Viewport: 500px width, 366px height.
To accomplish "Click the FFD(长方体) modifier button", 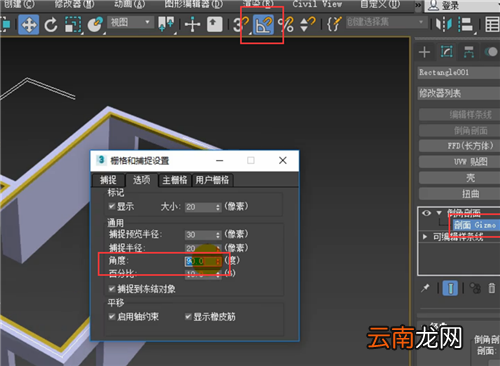I will click(459, 146).
